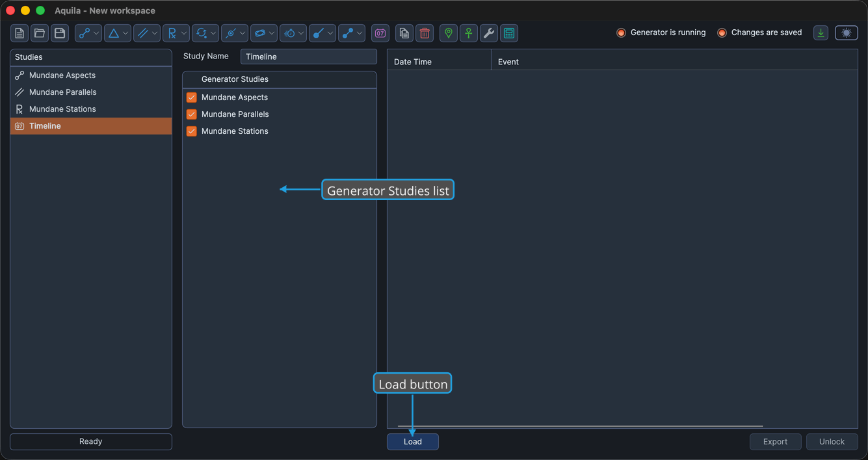Expand dropdown arrow beside orbit ring icon
868x460 pixels.
click(x=272, y=33)
